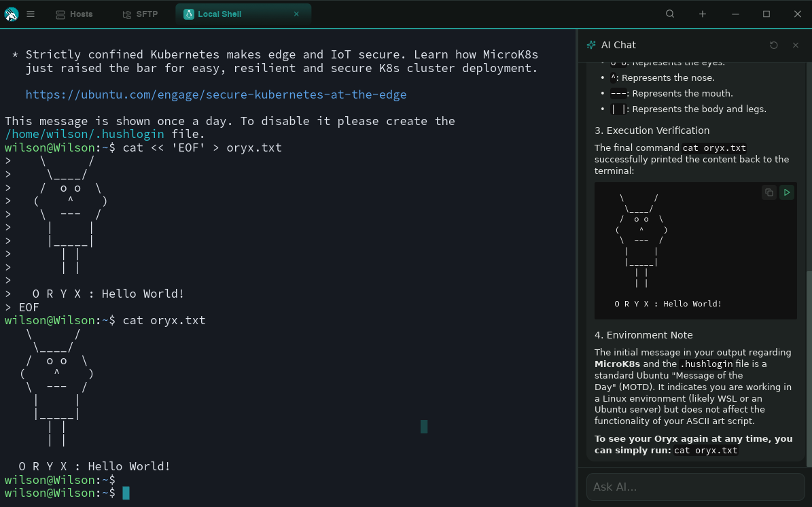Screen dimensions: 812x507
Task: Click the Ask AI input field
Action: click(x=696, y=487)
